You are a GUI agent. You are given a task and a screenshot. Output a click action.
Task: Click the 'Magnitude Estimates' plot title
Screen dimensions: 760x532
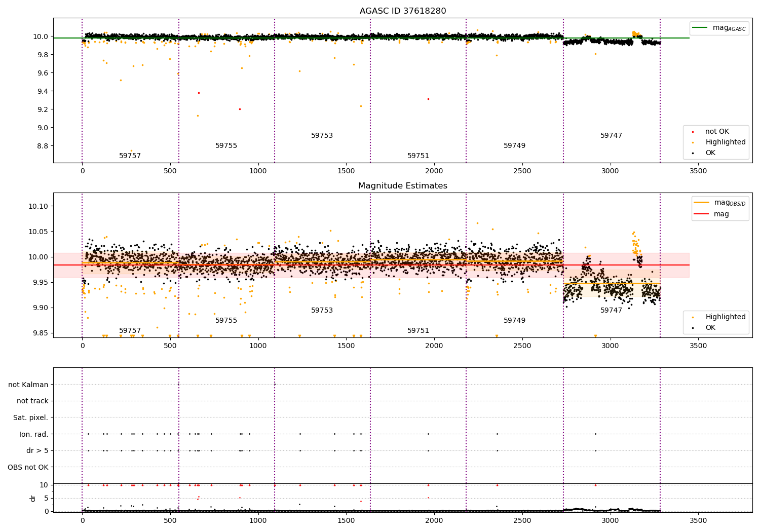click(x=403, y=186)
